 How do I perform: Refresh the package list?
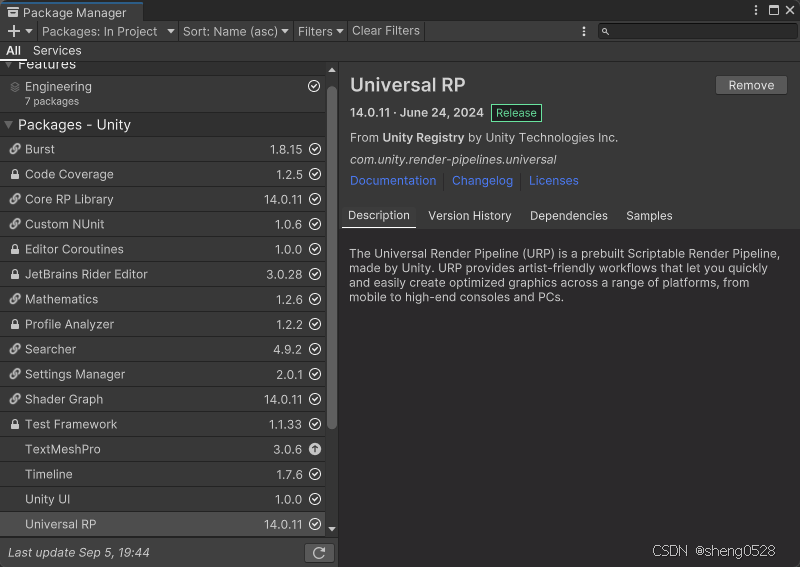pos(319,553)
